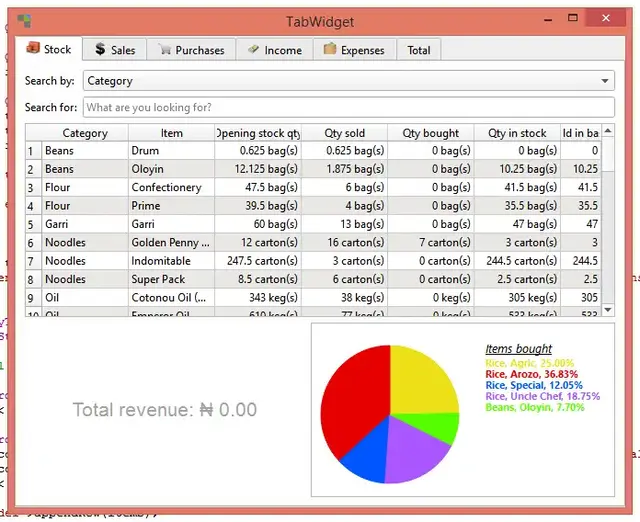Click the scroll down arrow of table
640x522 pixels.
tap(608, 311)
